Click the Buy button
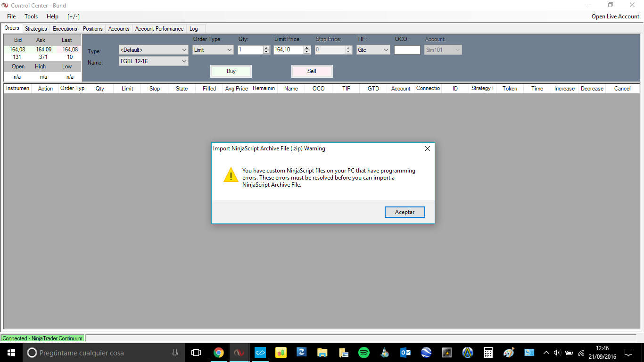Viewport: 644px width, 362px height. point(231,71)
